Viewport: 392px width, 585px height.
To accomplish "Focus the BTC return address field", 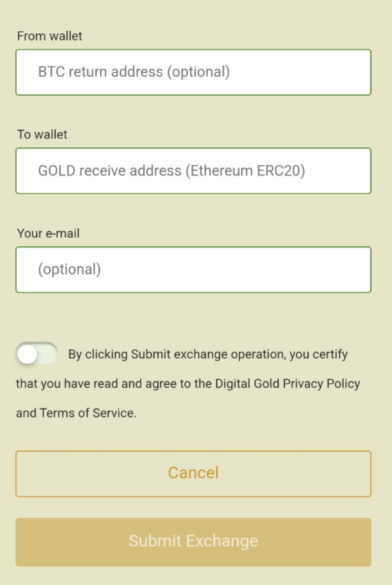I will [x=193, y=72].
